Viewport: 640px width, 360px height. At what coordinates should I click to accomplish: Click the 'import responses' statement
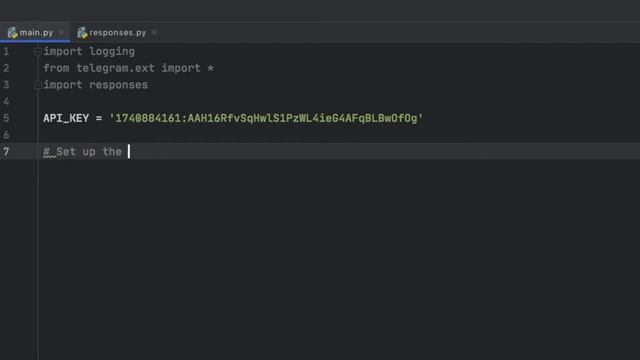(x=96, y=85)
